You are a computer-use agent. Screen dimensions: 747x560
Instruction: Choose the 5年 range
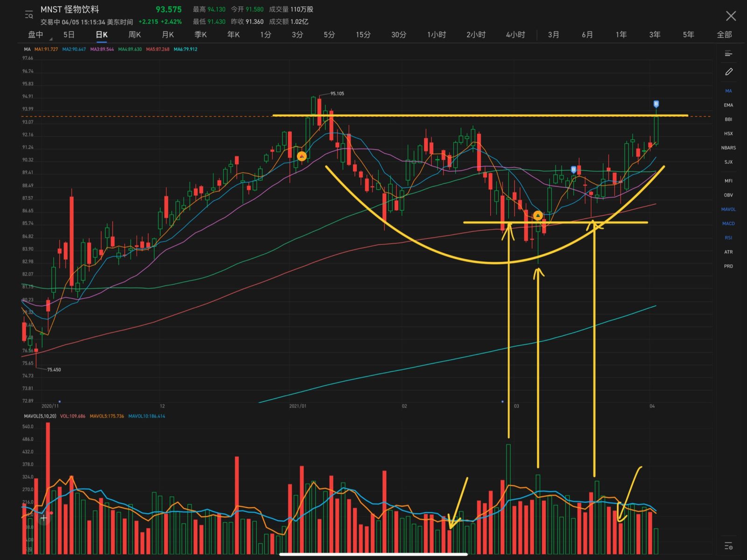[x=688, y=35]
